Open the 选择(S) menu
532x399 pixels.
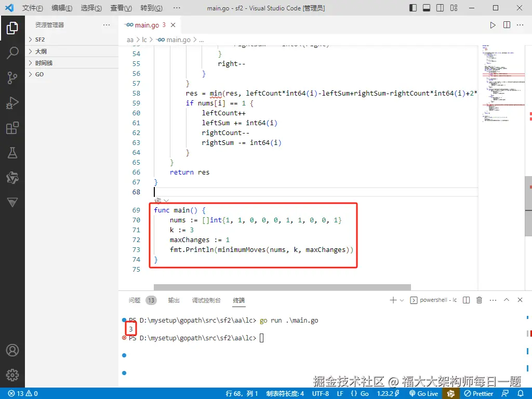point(91,8)
